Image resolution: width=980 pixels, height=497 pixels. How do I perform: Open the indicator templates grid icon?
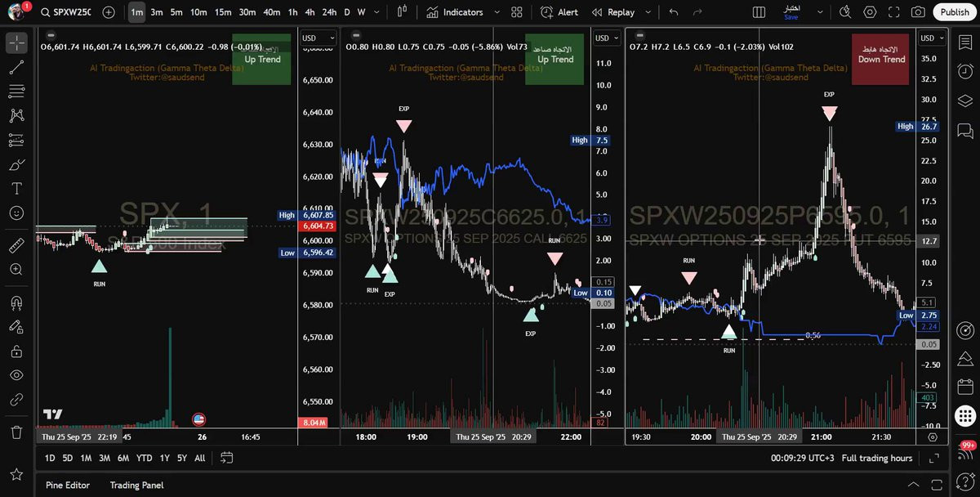coord(516,12)
